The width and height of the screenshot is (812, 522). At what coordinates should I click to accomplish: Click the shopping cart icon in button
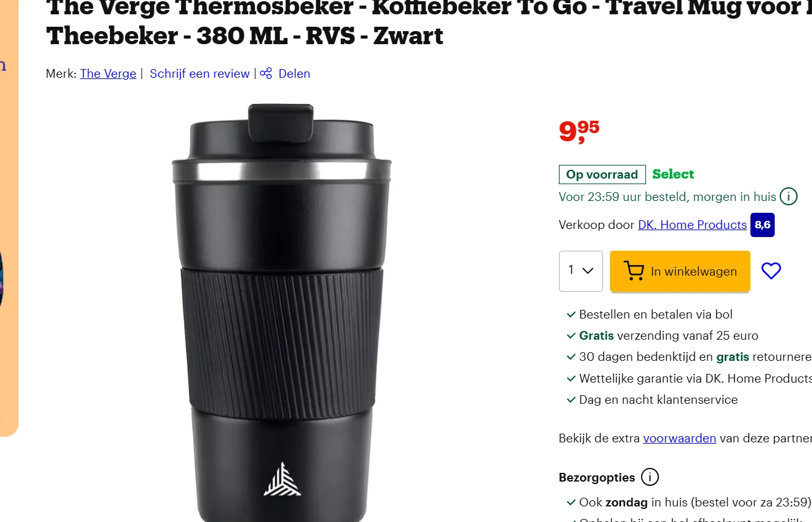click(x=634, y=271)
